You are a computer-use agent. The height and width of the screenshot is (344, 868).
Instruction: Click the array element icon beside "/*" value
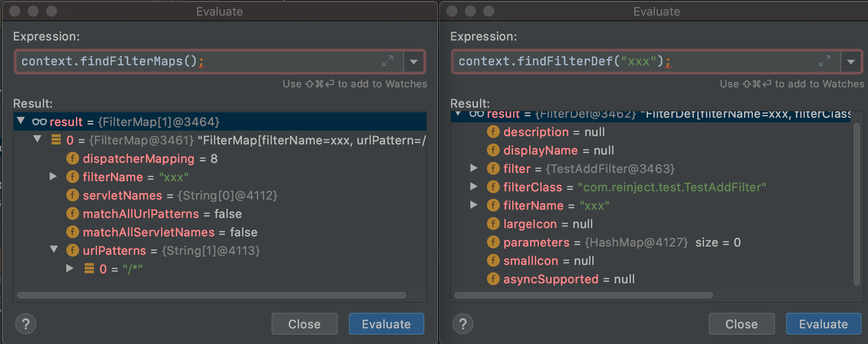click(x=89, y=269)
